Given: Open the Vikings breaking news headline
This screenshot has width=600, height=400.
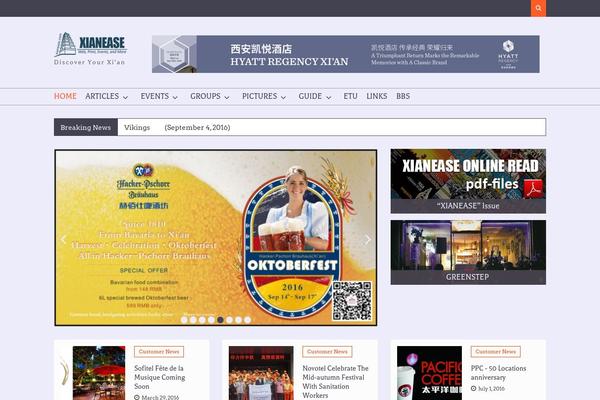Looking at the screenshot, I should [x=137, y=127].
